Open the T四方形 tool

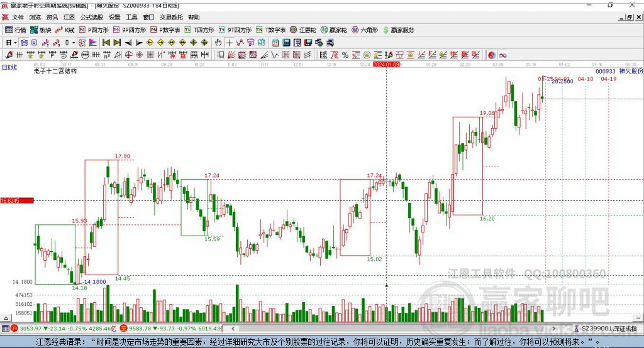pos(199,30)
